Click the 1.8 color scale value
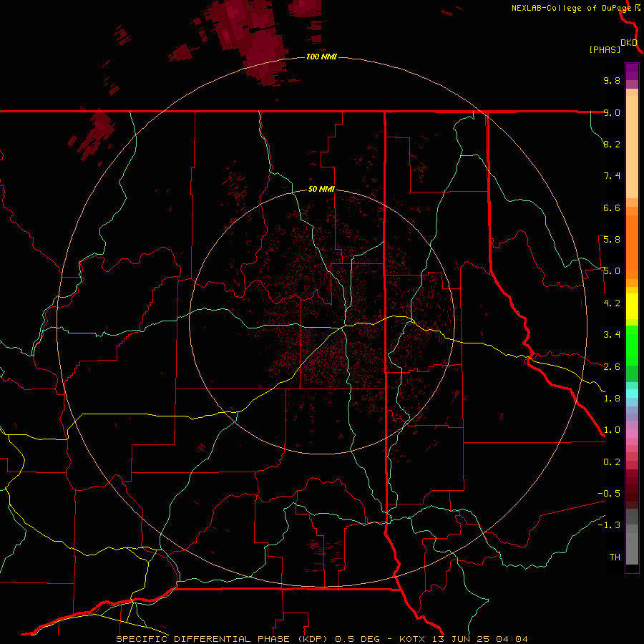644x644 pixels. 612,399
